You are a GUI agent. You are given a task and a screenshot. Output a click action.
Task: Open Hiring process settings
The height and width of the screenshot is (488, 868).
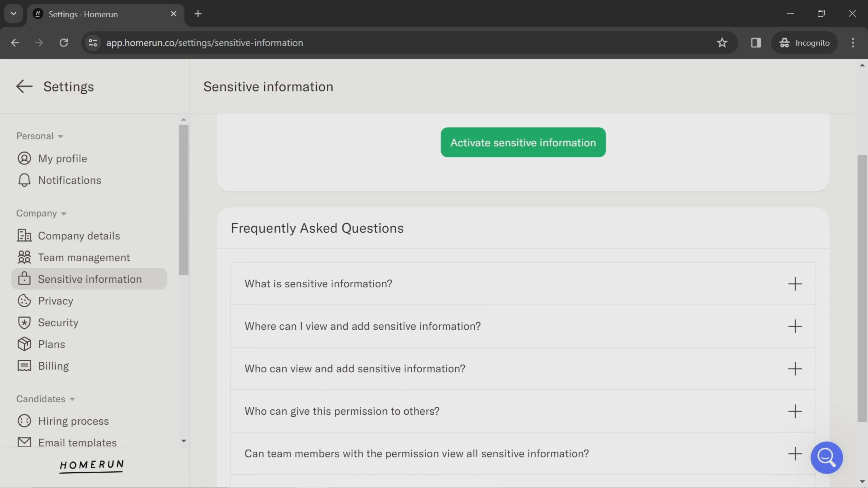coord(73,421)
